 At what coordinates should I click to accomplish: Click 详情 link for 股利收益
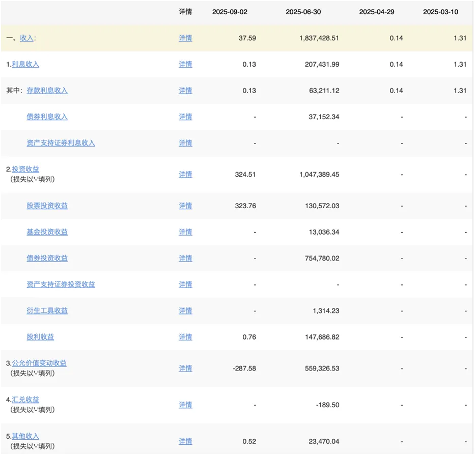185,337
